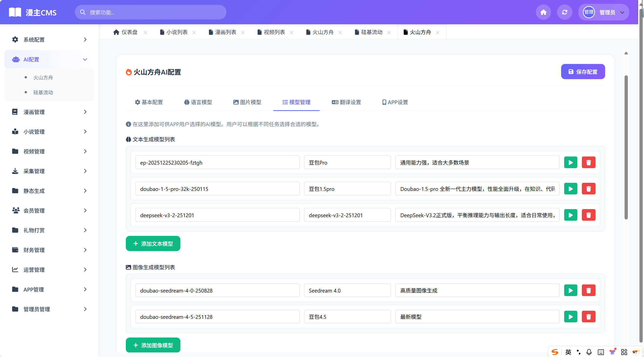Open the home icon in the top bar
Screen dimensions: 644x357
tap(543, 12)
